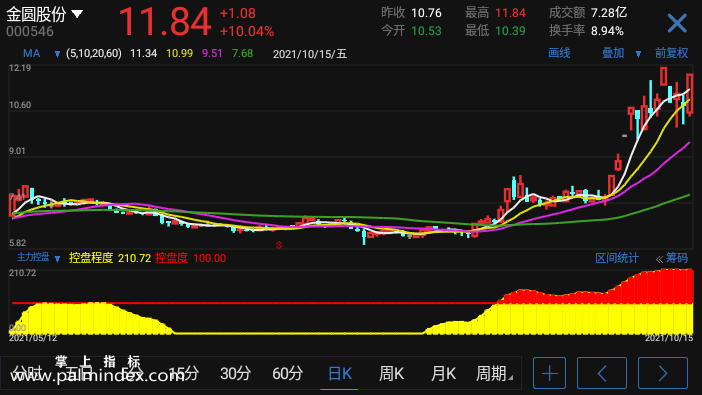
Task: Click the MA20 value 9.51
Action: [x=212, y=54]
